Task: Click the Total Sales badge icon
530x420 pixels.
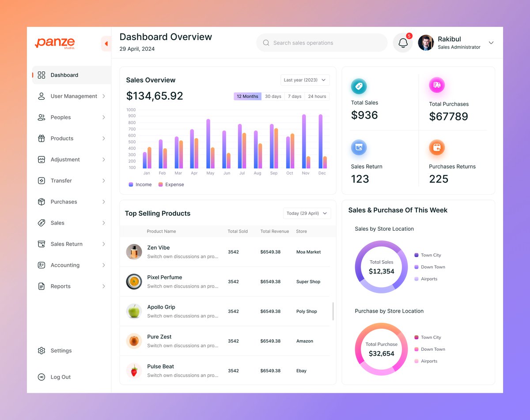Action: (359, 86)
